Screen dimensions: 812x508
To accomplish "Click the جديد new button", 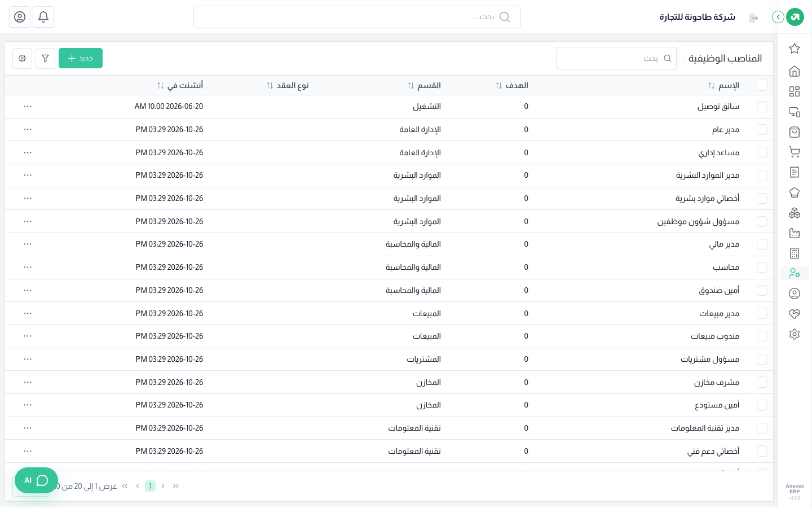I will (x=81, y=58).
